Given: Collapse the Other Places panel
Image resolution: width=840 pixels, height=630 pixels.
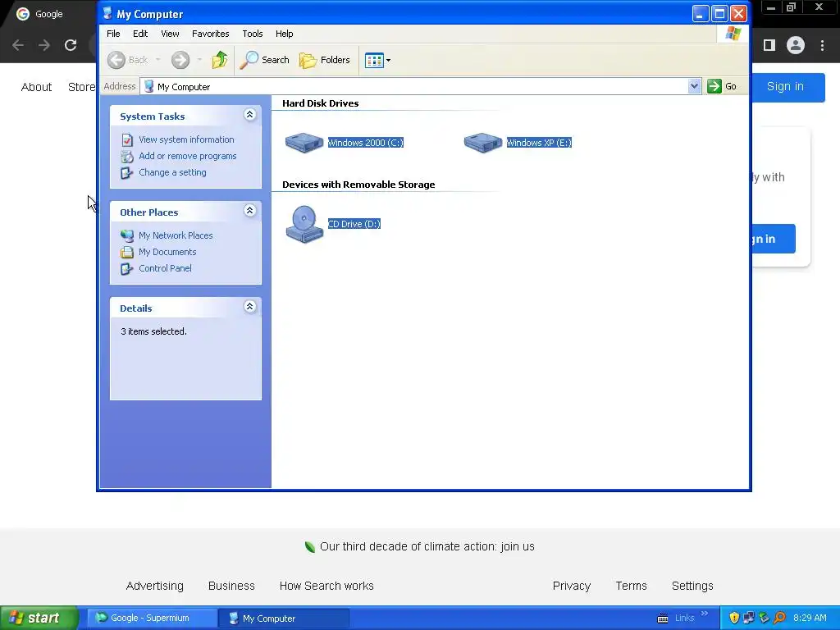Looking at the screenshot, I should (249, 211).
